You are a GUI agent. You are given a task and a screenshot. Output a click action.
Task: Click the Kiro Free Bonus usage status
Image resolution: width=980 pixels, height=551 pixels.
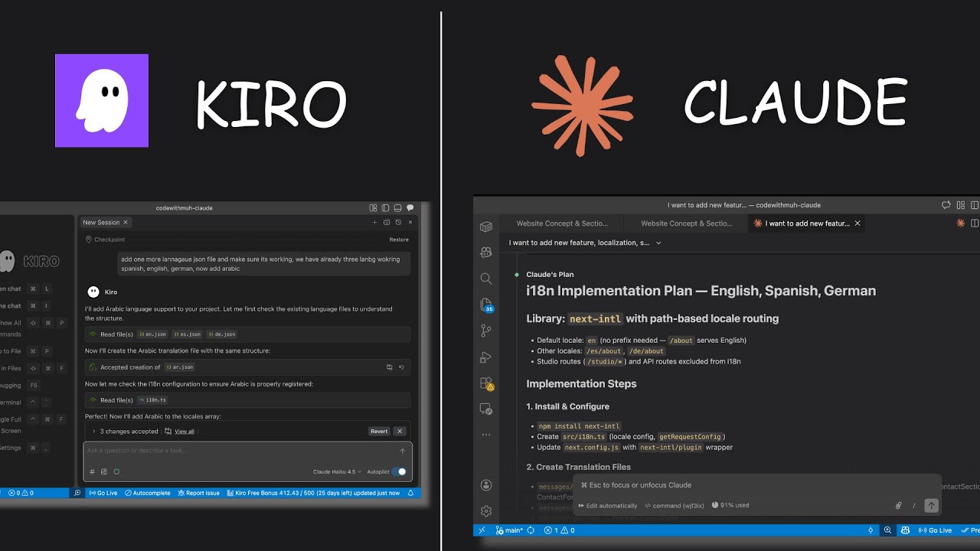[x=313, y=493]
